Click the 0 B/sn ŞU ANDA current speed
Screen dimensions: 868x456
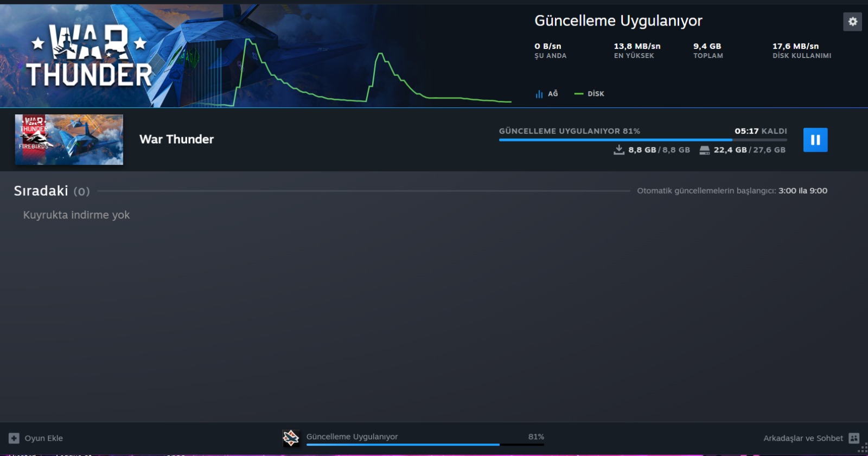[550, 50]
